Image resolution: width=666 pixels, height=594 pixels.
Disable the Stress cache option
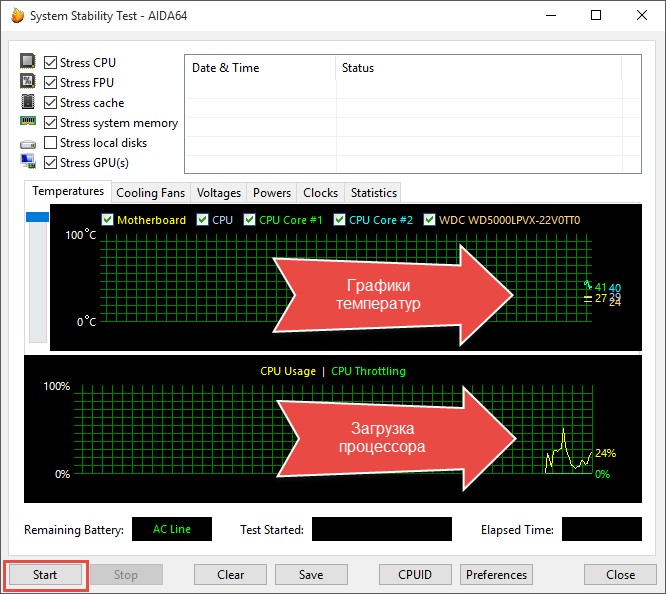51,102
